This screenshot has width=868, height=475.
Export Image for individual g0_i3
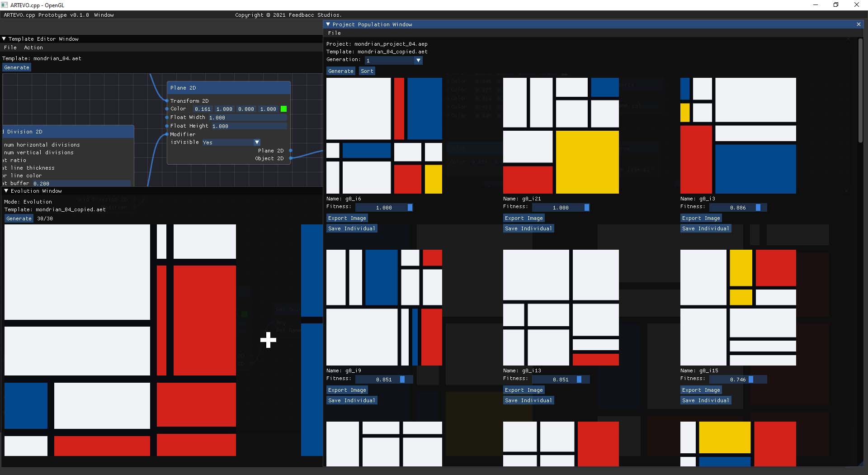[701, 218]
